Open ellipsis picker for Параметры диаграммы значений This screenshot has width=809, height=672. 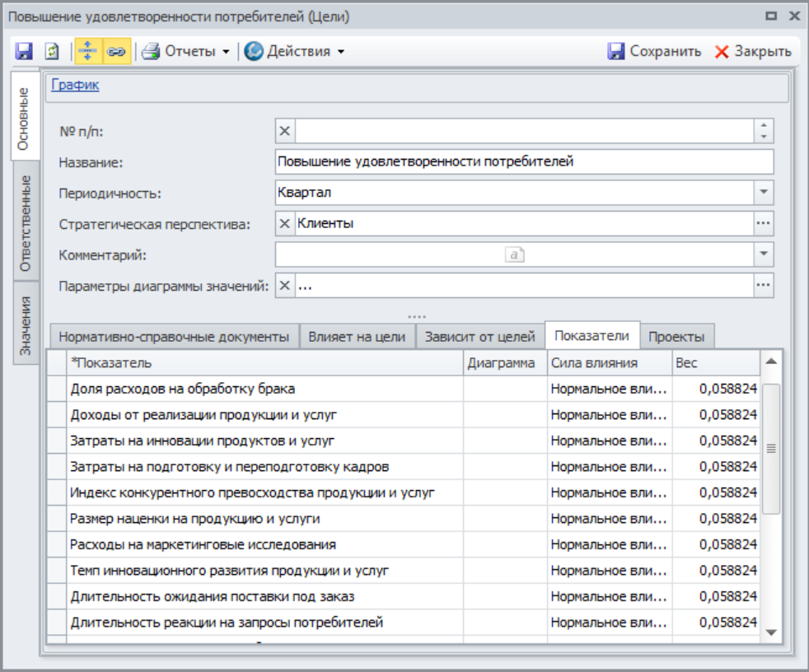click(x=764, y=286)
